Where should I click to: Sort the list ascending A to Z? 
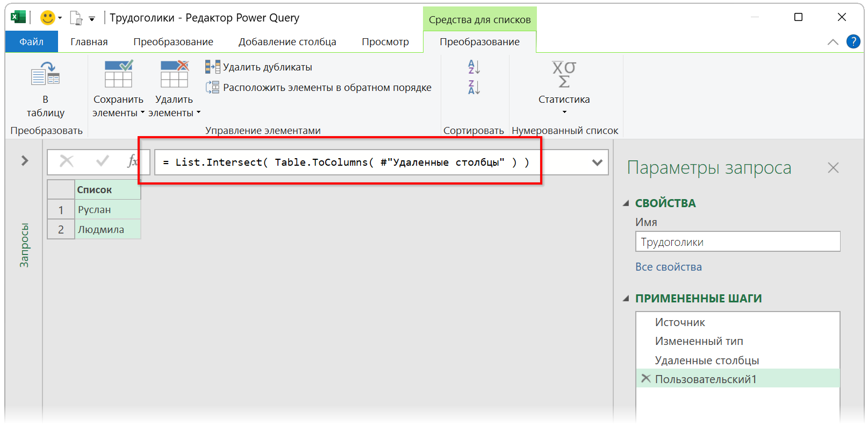(x=474, y=67)
